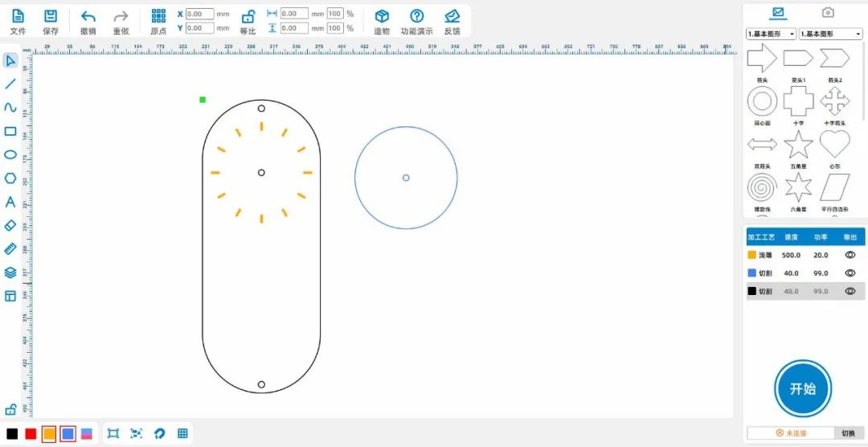Switch to the camera tab
The image size is (868, 447).
pyautogui.click(x=828, y=13)
